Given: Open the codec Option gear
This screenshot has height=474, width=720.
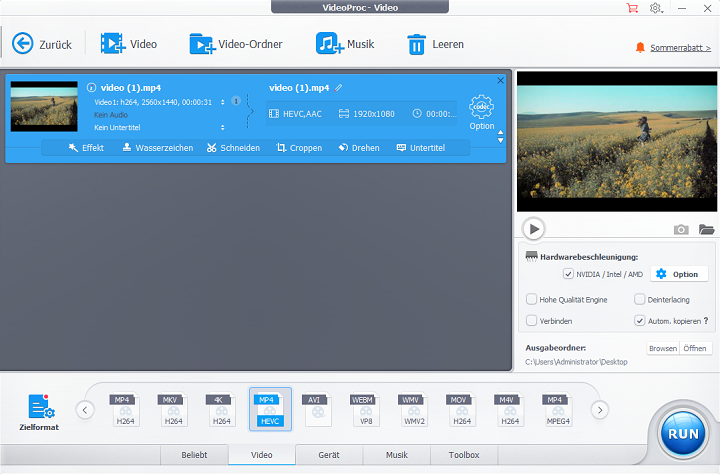Looking at the screenshot, I should [x=481, y=108].
